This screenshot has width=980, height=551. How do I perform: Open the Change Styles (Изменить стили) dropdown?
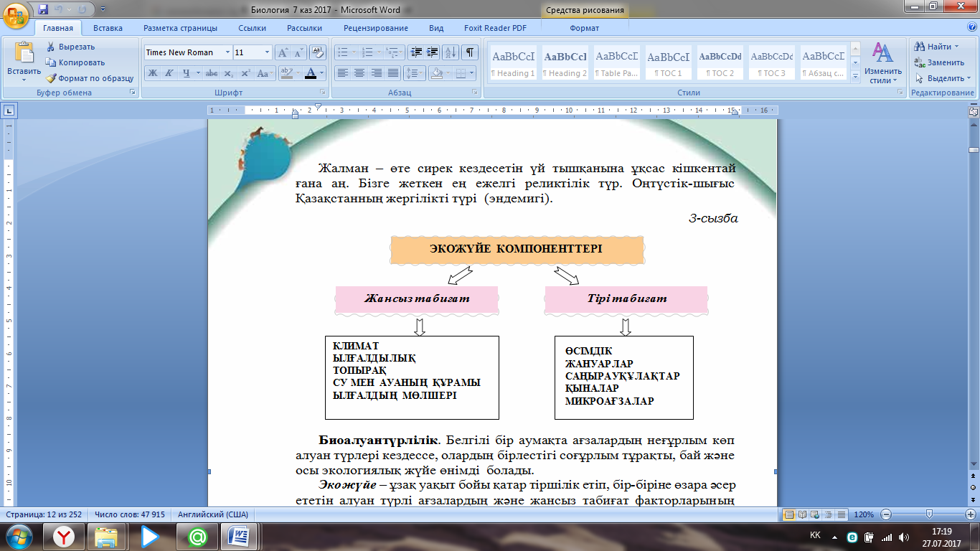tap(882, 63)
